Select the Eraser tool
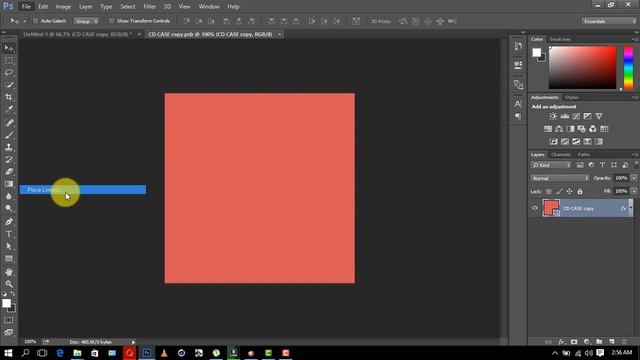The width and height of the screenshot is (640, 360). [9, 172]
